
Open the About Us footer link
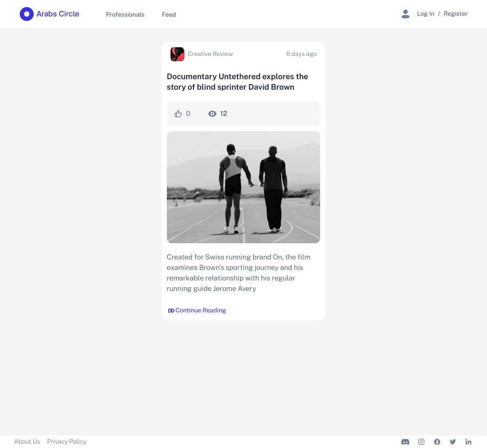coord(27,441)
